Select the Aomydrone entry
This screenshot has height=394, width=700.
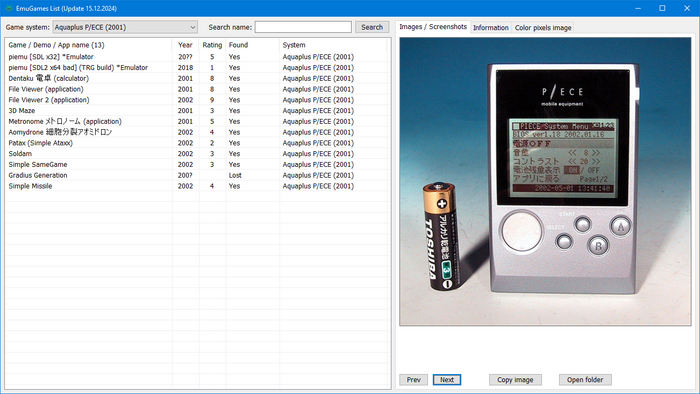pos(196,132)
